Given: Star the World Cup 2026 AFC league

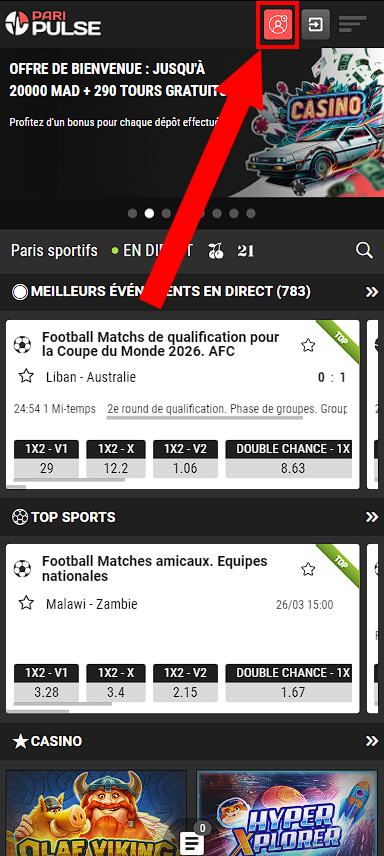Looking at the screenshot, I should (308, 345).
